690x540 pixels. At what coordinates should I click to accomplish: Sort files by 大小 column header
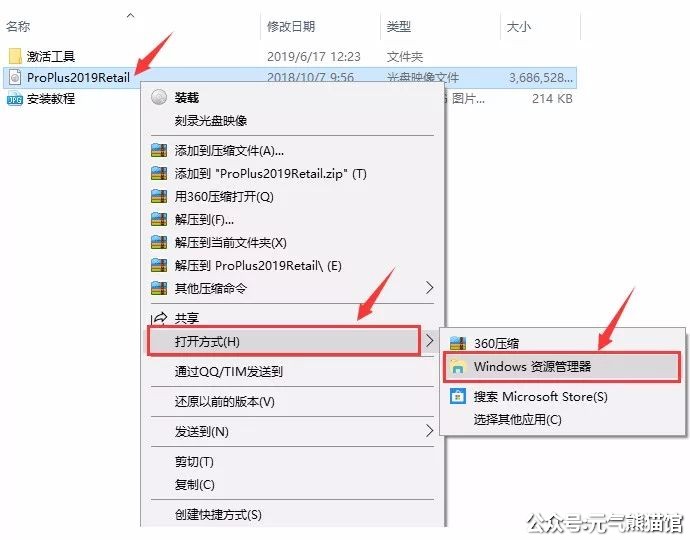click(x=519, y=26)
